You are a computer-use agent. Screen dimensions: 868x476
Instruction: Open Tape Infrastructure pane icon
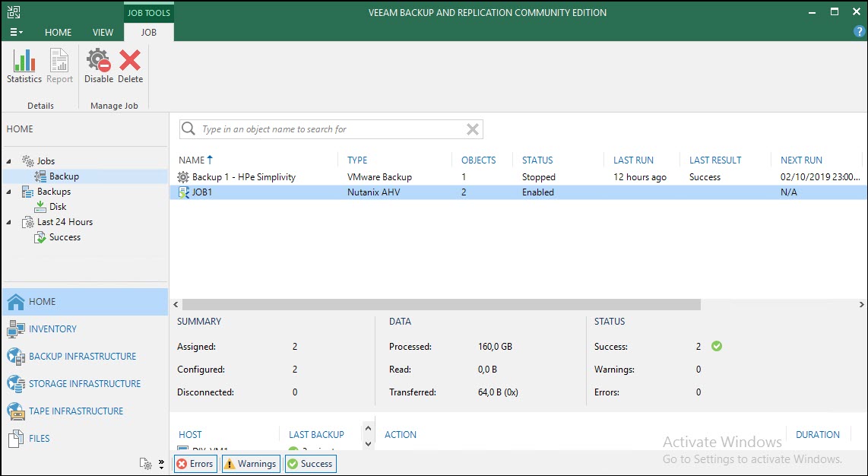click(16, 411)
